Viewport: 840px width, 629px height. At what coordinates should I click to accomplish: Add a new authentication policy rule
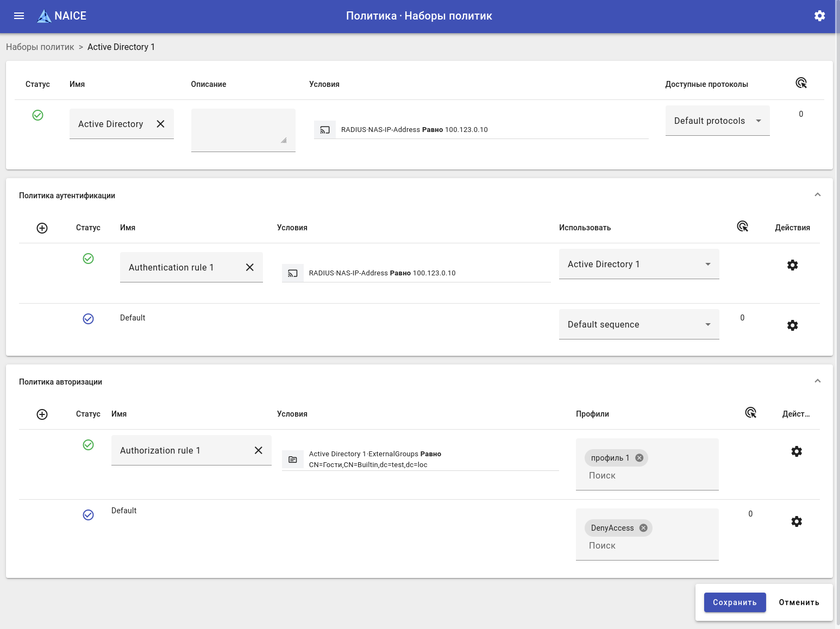42,228
